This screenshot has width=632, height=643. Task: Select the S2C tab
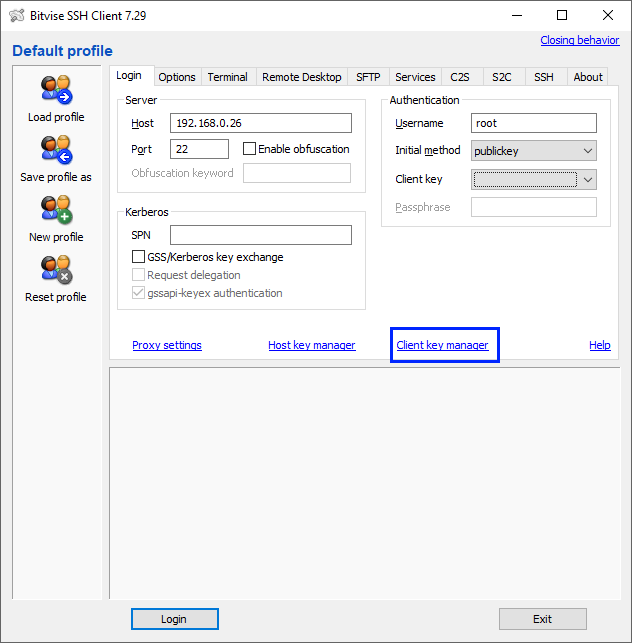tap(502, 77)
